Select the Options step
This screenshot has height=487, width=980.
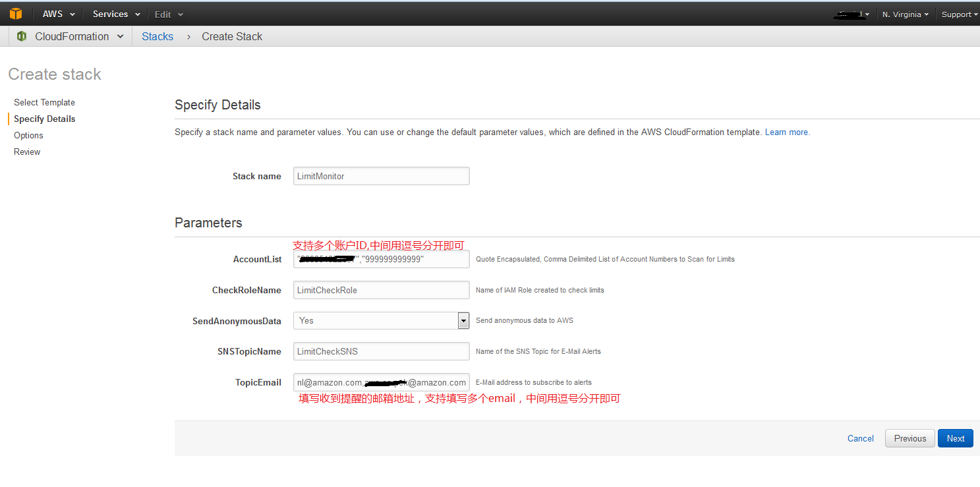[28, 135]
